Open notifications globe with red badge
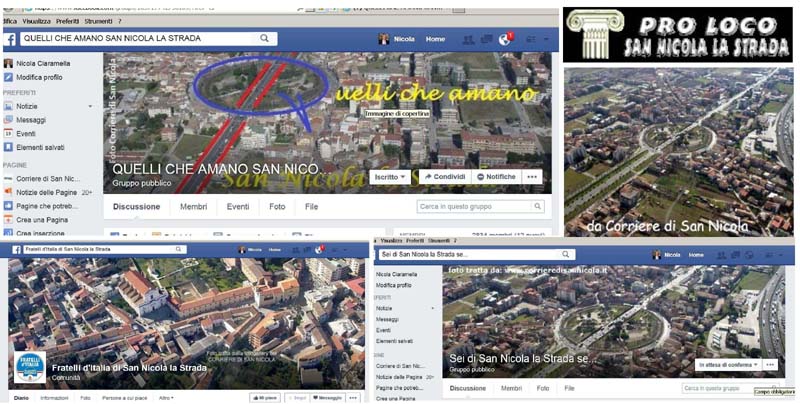The width and height of the screenshot is (800, 404). tap(505, 39)
